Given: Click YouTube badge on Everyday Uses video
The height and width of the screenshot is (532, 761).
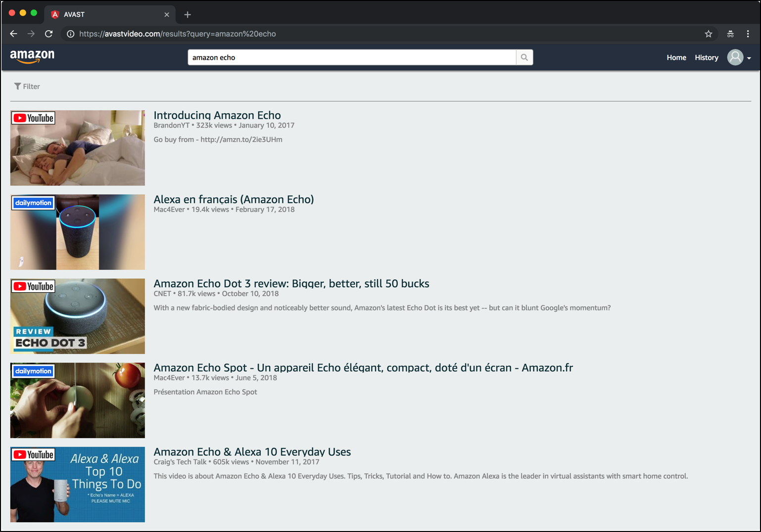Looking at the screenshot, I should pos(33,454).
